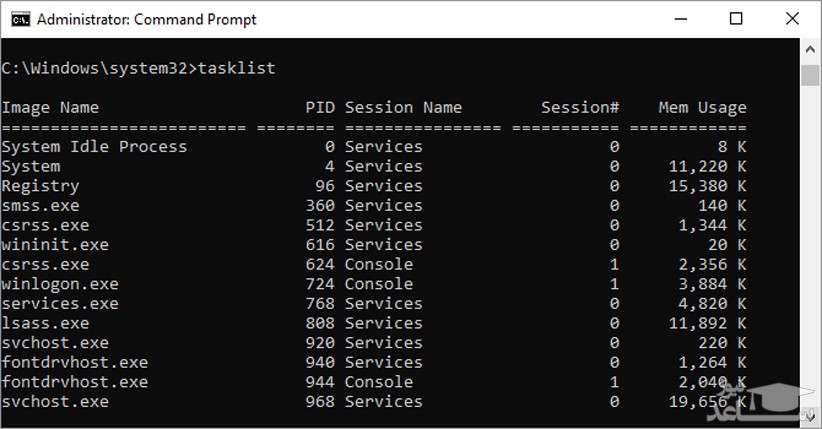Click the "System Idle Process" entry
The height and width of the screenshot is (429, 822).
(94, 147)
